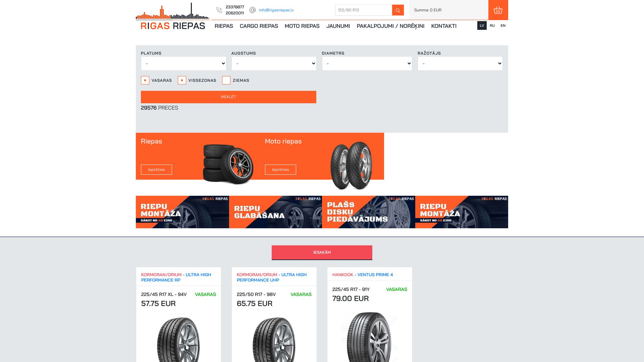This screenshot has height=362, width=644.
Task: Open the Plašs Disku Piedāvājums banner
Action: pyautogui.click(x=368, y=212)
